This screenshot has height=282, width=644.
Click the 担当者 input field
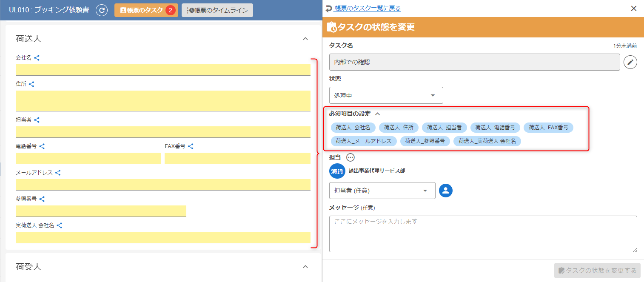(163, 132)
